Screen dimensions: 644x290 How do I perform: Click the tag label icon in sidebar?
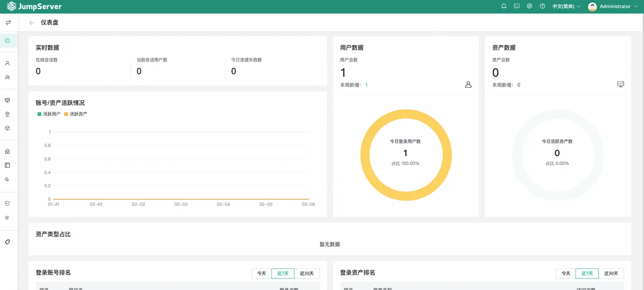7,242
